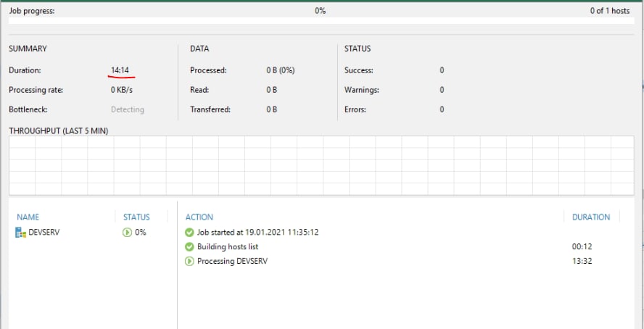
Task: Click the Transferred '0 B' value
Action: 271,109
